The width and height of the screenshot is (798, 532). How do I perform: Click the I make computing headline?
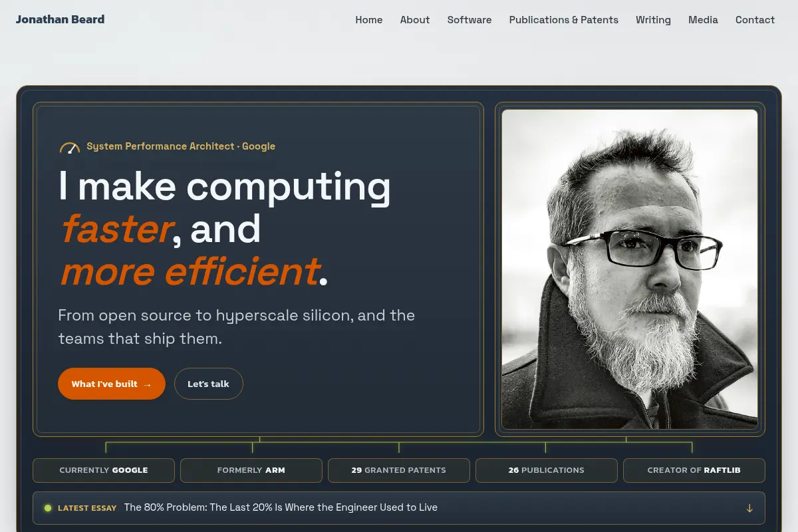(x=225, y=186)
